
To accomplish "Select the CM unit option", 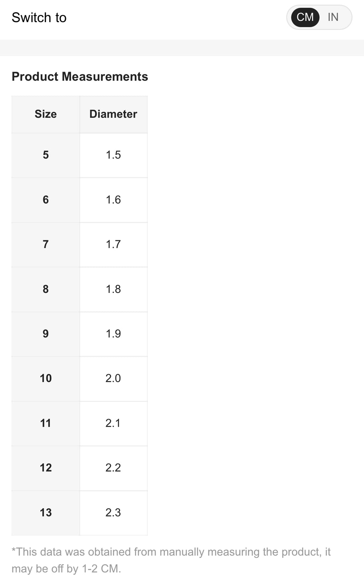I will coord(305,17).
